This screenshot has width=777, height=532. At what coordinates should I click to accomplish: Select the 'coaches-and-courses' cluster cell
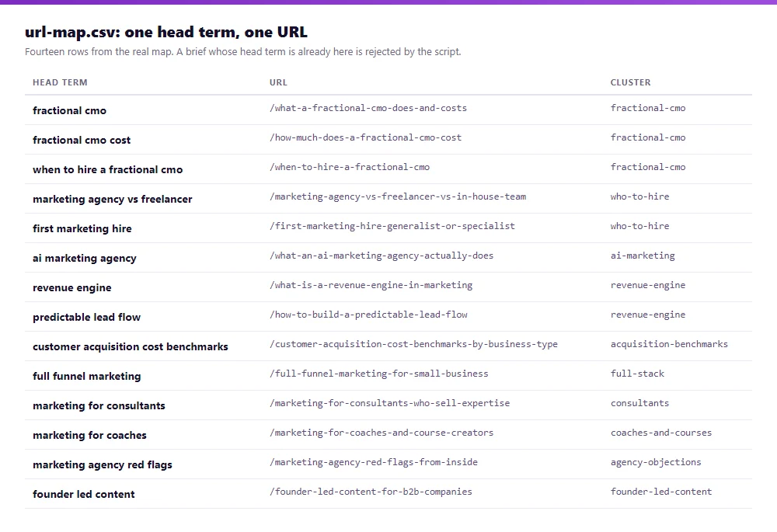661,433
